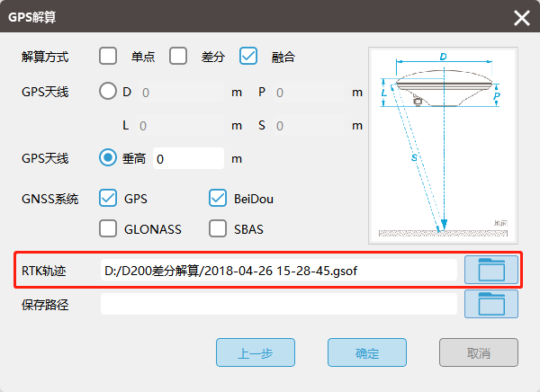Uncheck the 融合 checkbox

(248, 57)
